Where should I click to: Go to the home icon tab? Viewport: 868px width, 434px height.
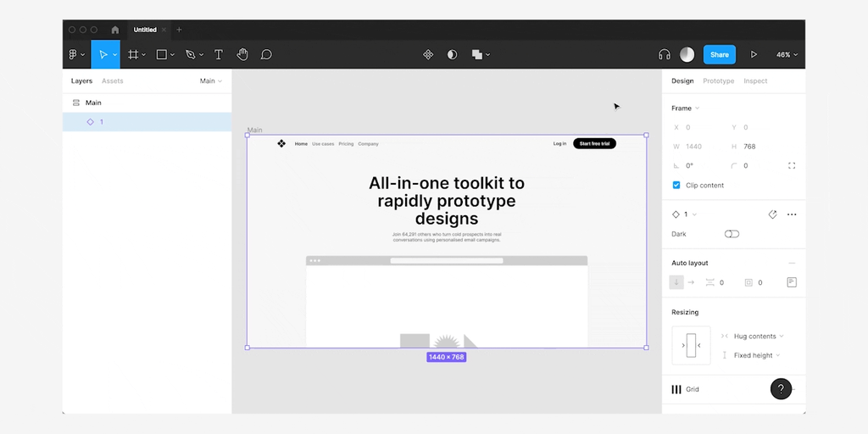[115, 30]
